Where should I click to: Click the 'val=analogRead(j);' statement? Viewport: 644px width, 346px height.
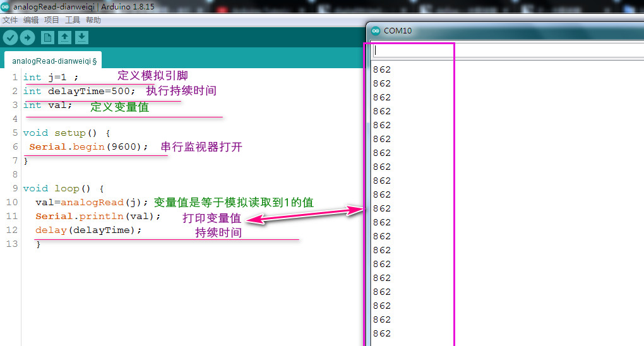click(x=92, y=203)
